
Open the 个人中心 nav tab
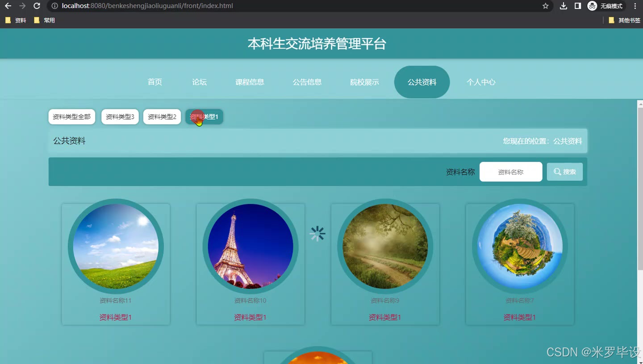pyautogui.click(x=481, y=82)
